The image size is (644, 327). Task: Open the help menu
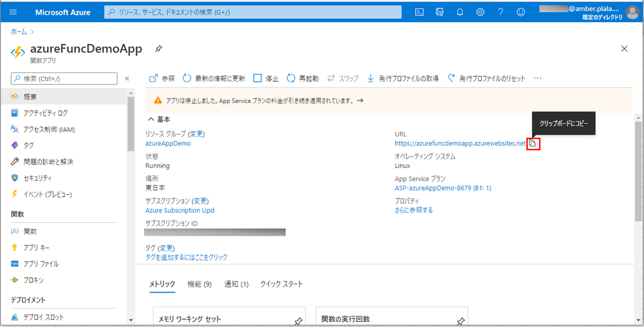(500, 12)
